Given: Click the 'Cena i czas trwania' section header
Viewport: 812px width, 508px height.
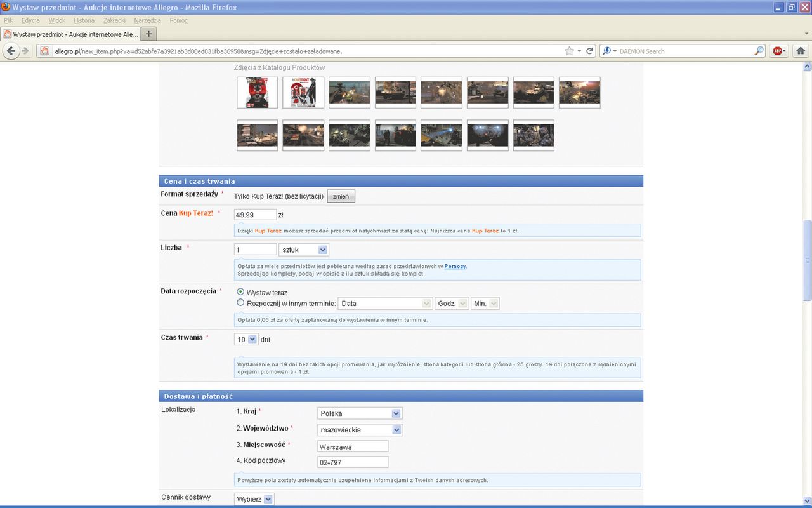Looking at the screenshot, I should coord(401,181).
